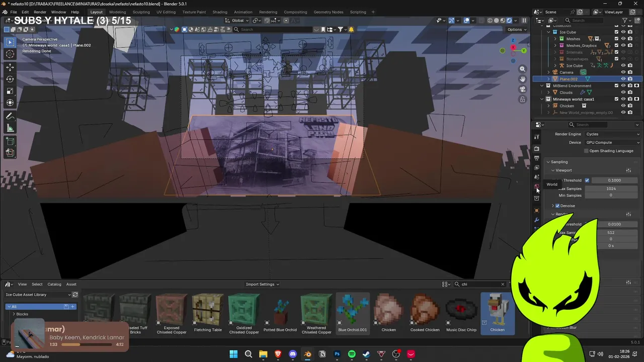This screenshot has height=362, width=644.
Task: Clear the asset search with X button
Action: click(502, 285)
